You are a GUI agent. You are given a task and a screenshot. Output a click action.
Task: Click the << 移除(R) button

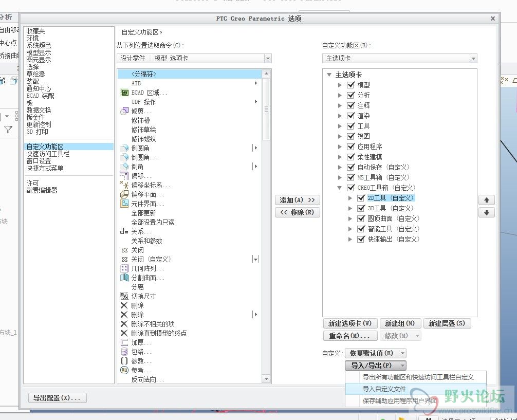click(x=298, y=212)
